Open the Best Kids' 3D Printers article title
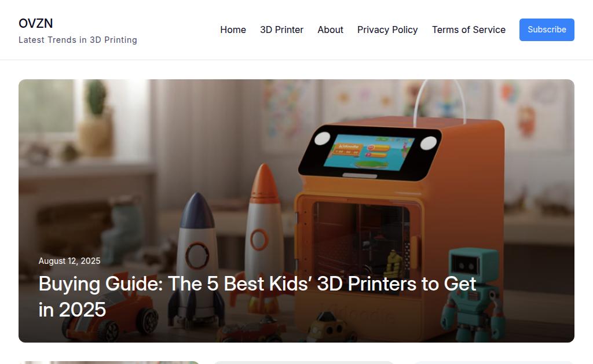Screen dimensions: 593x364 point(257,297)
